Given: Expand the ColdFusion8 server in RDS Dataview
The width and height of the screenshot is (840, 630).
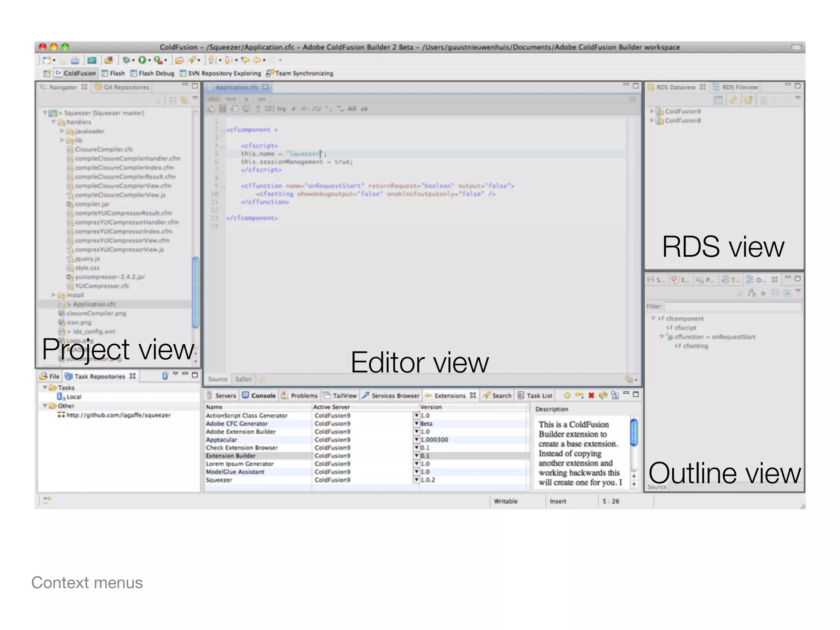Looking at the screenshot, I should point(652,120).
